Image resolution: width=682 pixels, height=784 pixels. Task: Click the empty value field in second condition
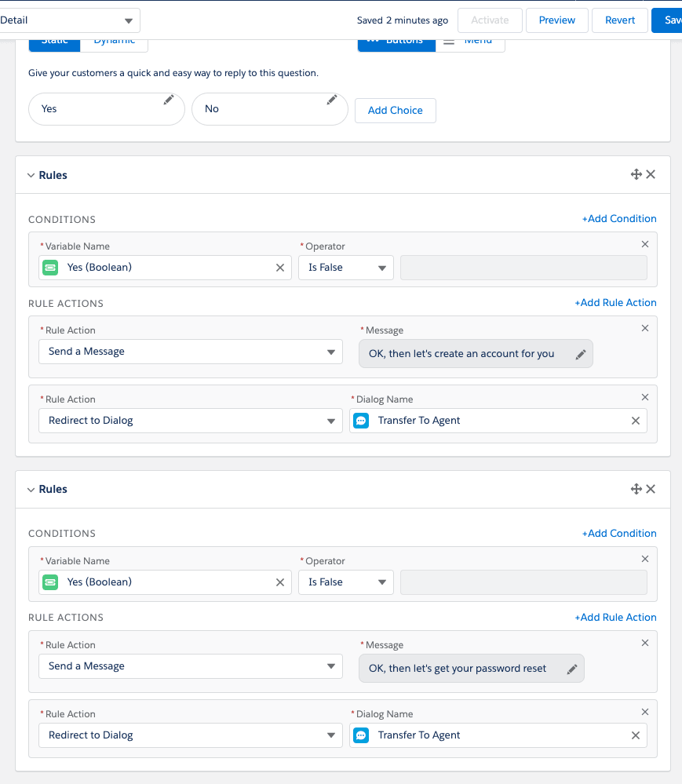(523, 582)
